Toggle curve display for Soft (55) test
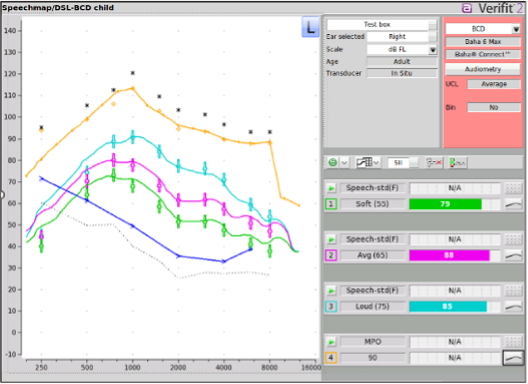Viewport: 528px width, 384px height. point(513,204)
